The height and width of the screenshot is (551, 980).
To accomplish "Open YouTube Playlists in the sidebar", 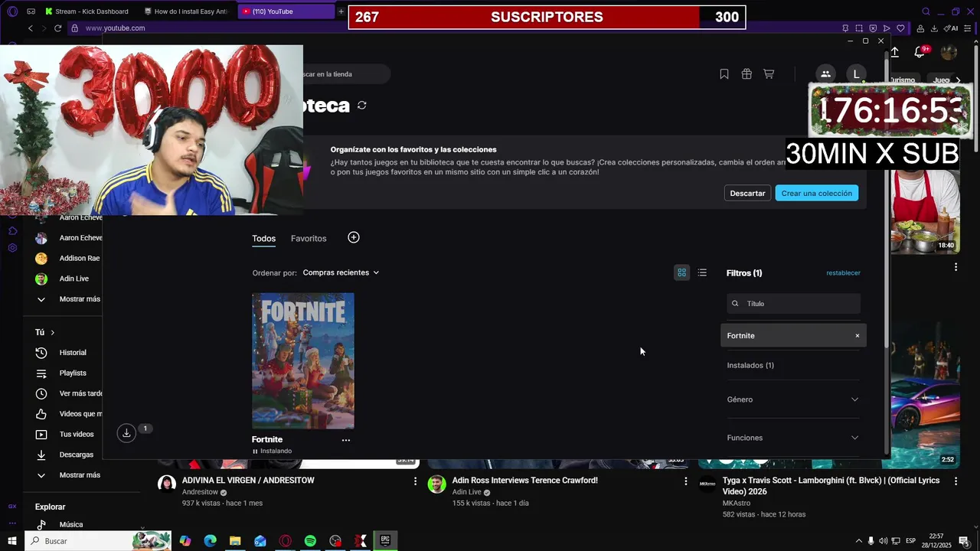I will coord(73,373).
